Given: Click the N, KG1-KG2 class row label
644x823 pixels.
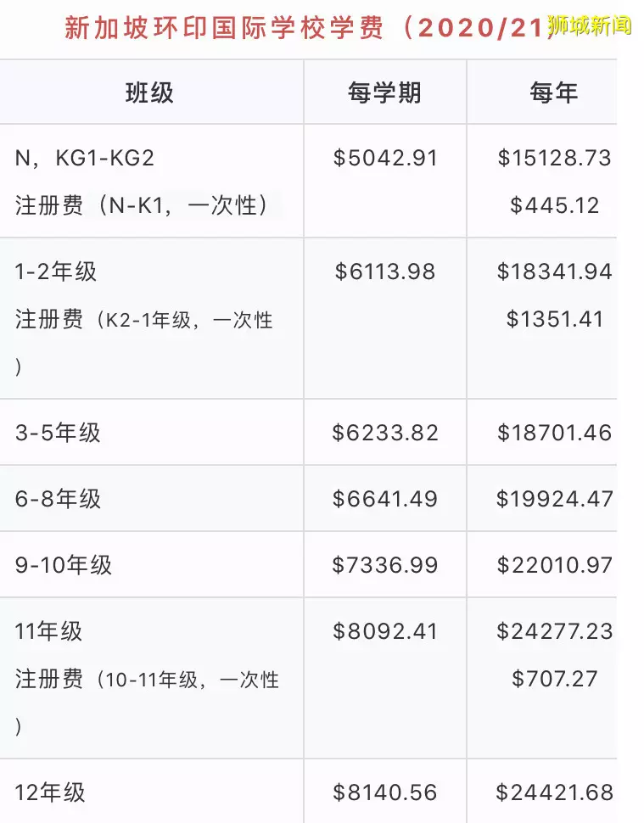Looking at the screenshot, I should coord(85,158).
